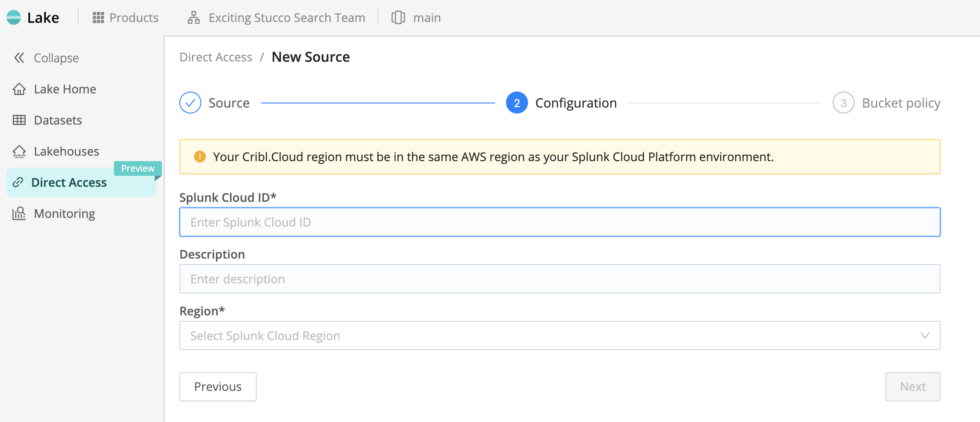Click the Bucket policy step label
The image size is (980, 422).
pyautogui.click(x=901, y=103)
